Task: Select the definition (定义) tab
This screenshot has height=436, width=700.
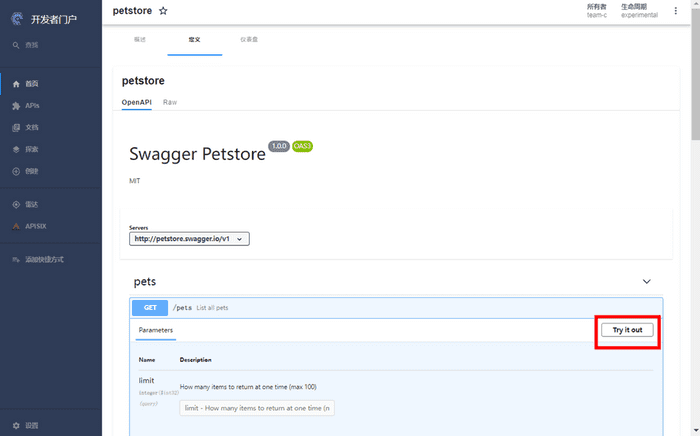Action: pyautogui.click(x=195, y=40)
